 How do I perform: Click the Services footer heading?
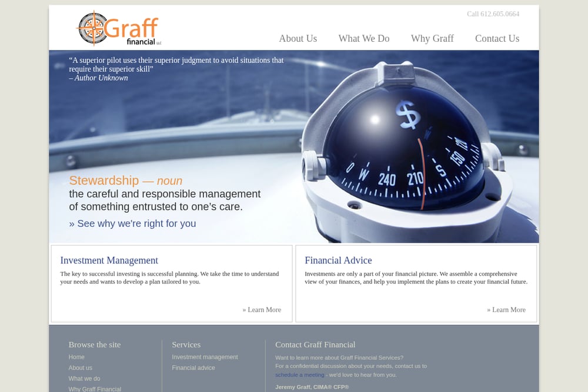pyautogui.click(x=186, y=344)
